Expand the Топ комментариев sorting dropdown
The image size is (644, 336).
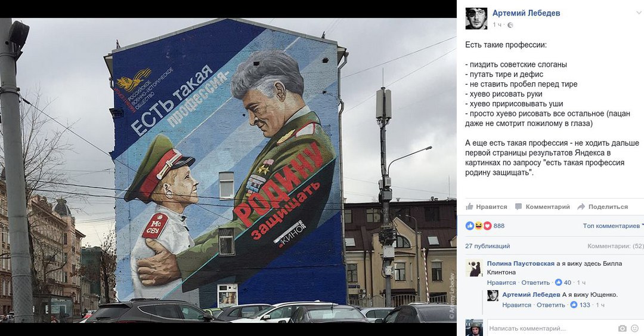[613, 226]
